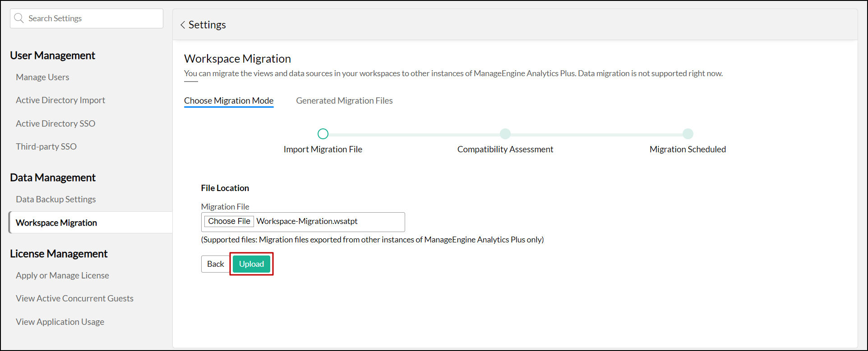Open Active Directory Import settings
This screenshot has width=868, height=351.
pyautogui.click(x=60, y=100)
